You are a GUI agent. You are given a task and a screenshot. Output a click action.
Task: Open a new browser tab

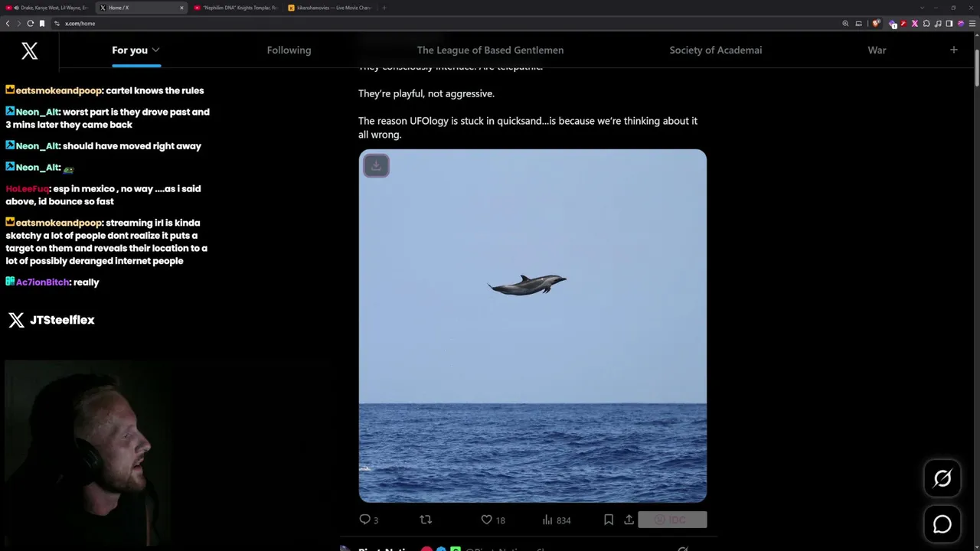(x=384, y=8)
